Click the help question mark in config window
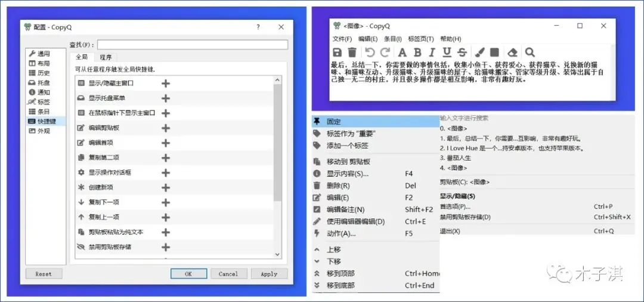The height and width of the screenshot is (302, 644). [258, 27]
